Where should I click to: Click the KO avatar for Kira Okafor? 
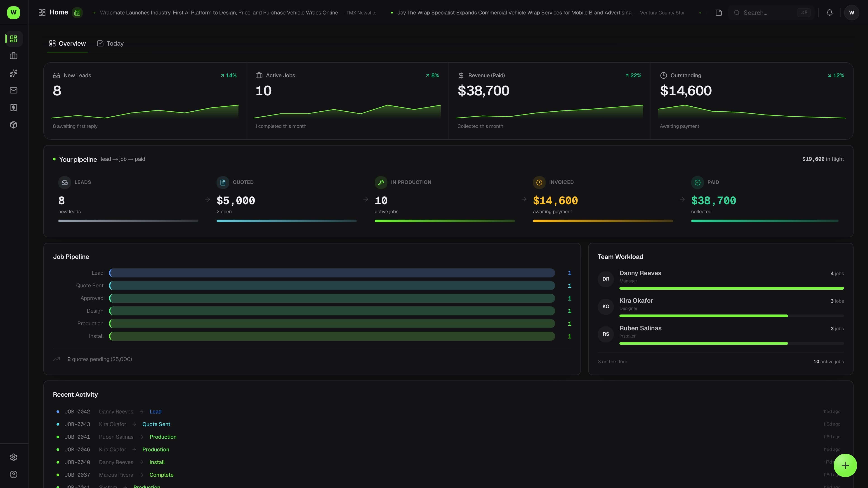click(606, 307)
